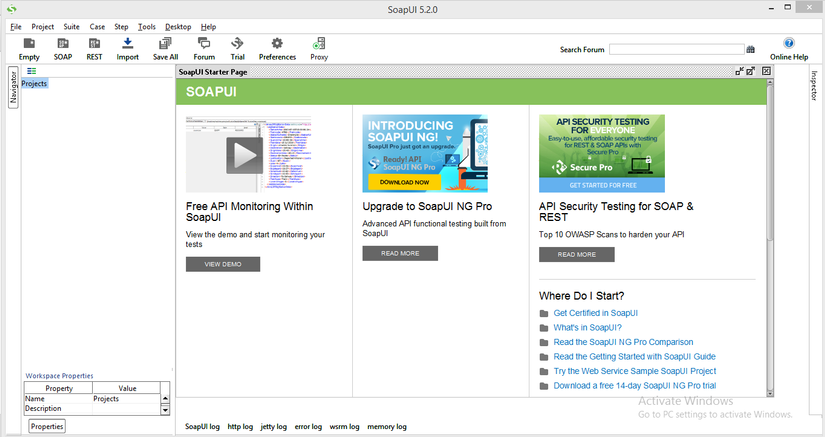Select the Description property row
The width and height of the screenshot is (825, 437).
[93, 409]
